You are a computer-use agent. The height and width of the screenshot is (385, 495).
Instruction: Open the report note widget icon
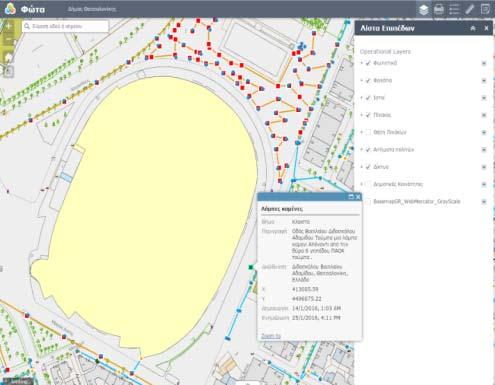coord(485,9)
